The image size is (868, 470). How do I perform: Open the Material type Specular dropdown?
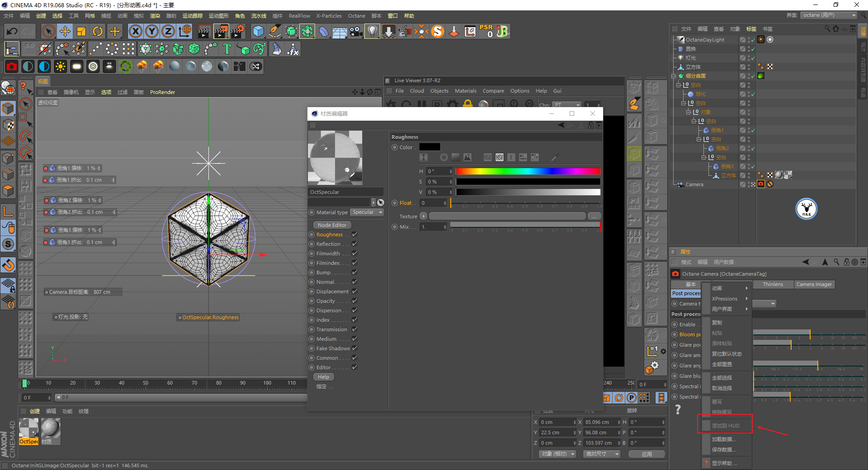pyautogui.click(x=368, y=212)
